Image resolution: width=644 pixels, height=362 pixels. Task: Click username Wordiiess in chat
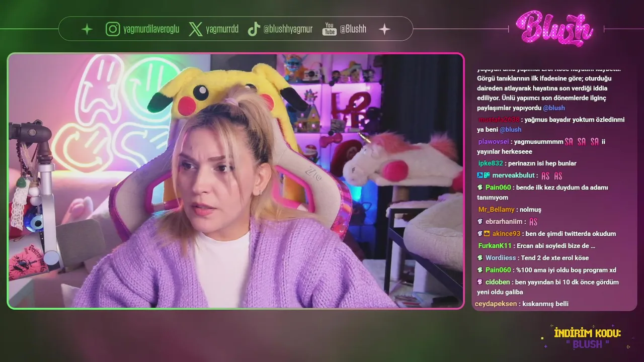[x=501, y=258]
